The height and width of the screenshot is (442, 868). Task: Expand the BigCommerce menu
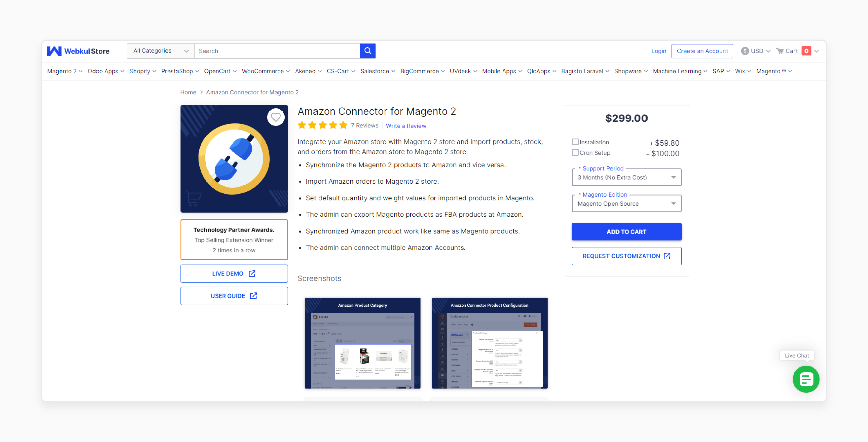click(422, 71)
